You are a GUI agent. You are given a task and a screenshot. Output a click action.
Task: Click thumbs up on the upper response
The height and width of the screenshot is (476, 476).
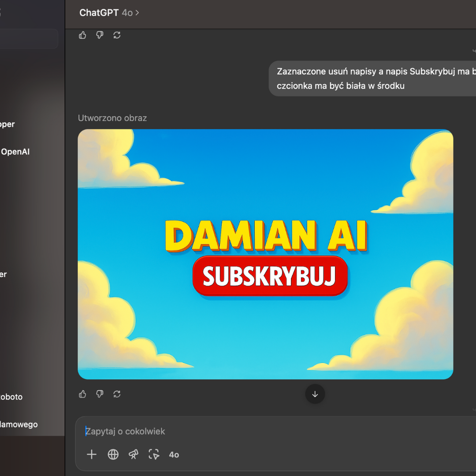coord(82,35)
